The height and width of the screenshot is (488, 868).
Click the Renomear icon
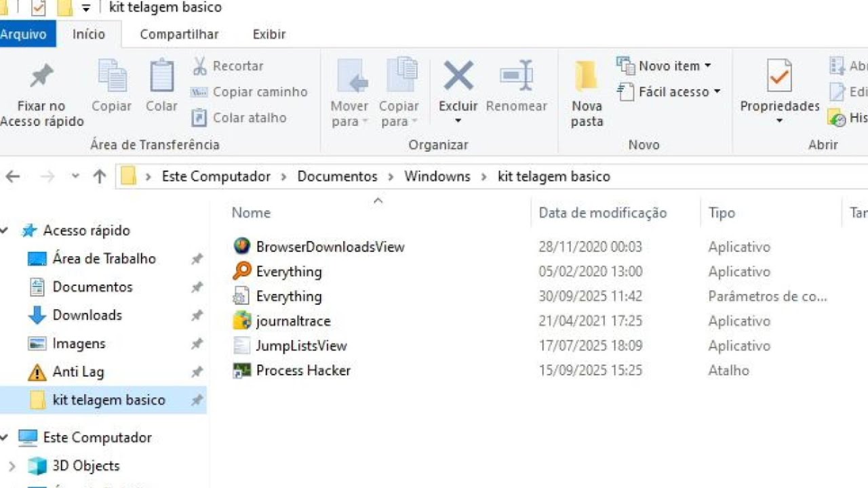coord(517,75)
